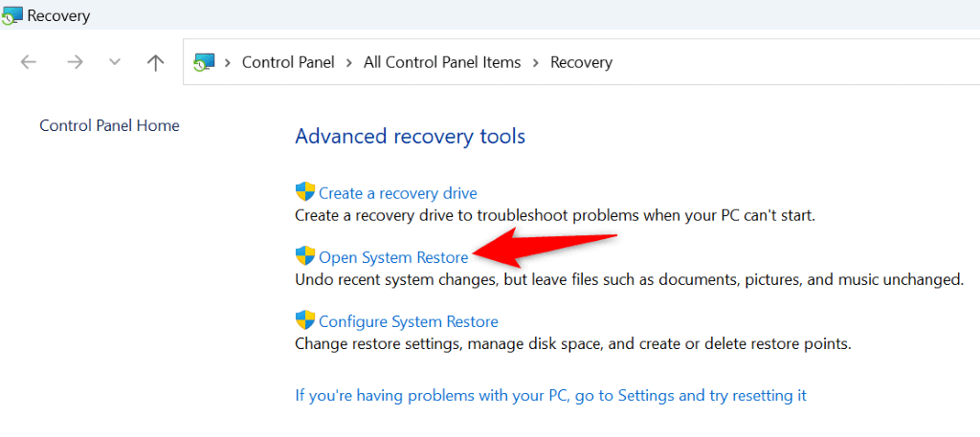Image resolution: width=980 pixels, height=437 pixels.
Task: Click the Recovery window title bar icon
Action: pyautogui.click(x=12, y=16)
